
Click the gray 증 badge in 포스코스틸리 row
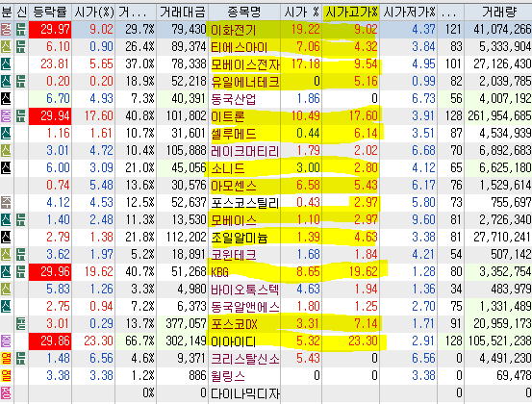(x=6, y=203)
